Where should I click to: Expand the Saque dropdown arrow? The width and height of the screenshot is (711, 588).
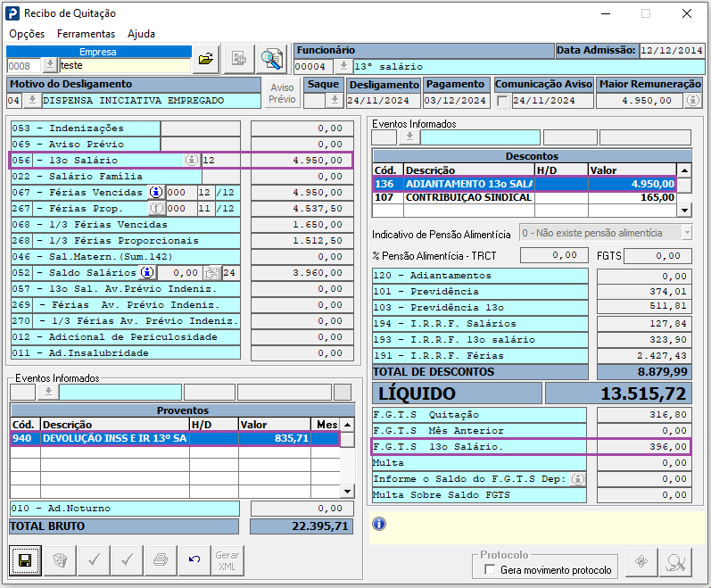tap(335, 101)
